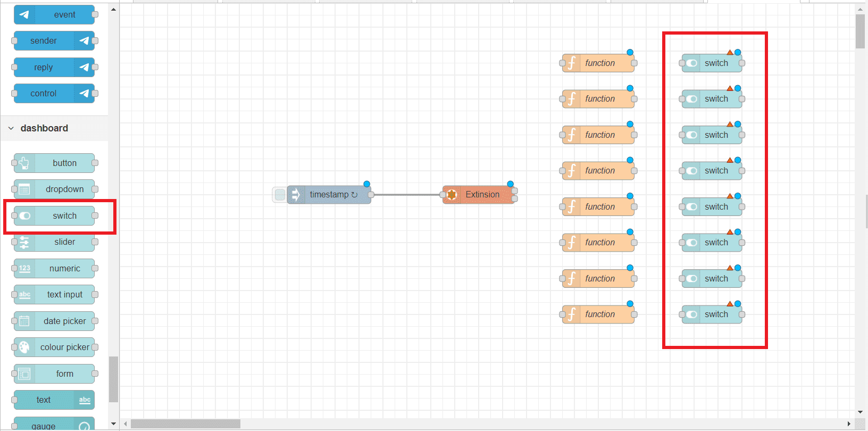The width and height of the screenshot is (868, 431).
Task: Click the first function node label
Action: pos(600,63)
